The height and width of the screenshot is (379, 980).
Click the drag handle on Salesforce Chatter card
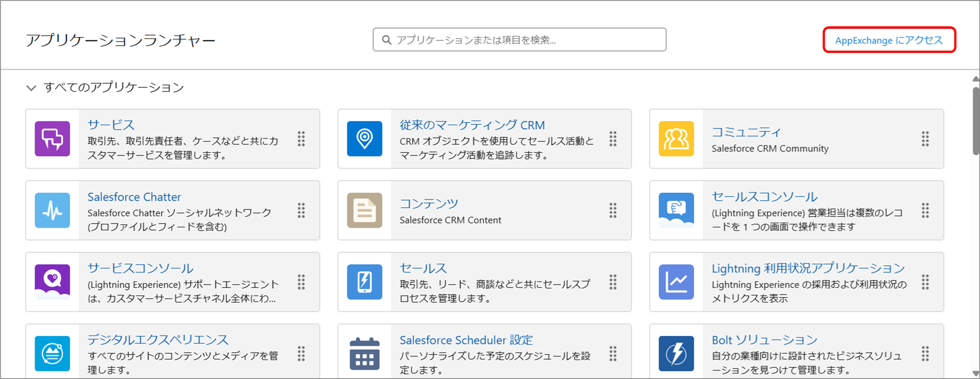[x=301, y=210]
